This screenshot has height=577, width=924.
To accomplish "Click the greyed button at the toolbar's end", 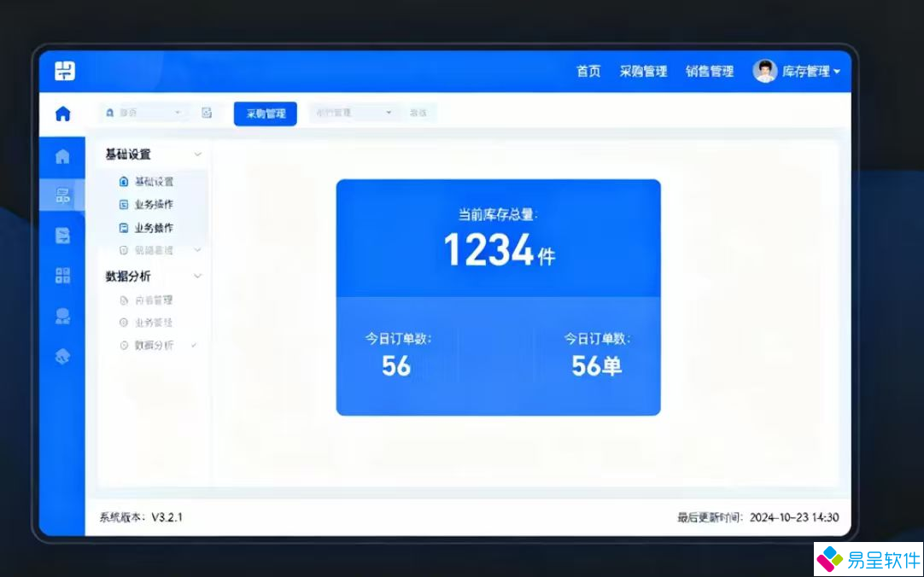I will click(418, 113).
